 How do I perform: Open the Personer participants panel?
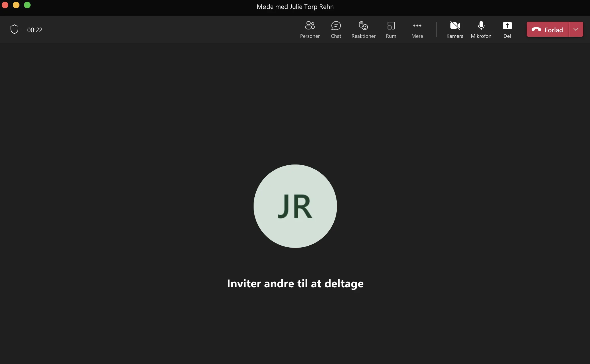310,29
